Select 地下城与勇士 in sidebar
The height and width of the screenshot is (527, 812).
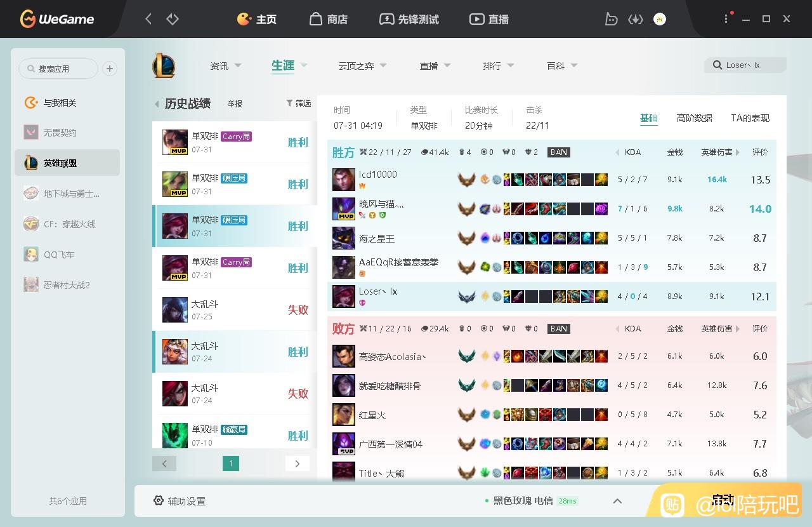coord(67,194)
